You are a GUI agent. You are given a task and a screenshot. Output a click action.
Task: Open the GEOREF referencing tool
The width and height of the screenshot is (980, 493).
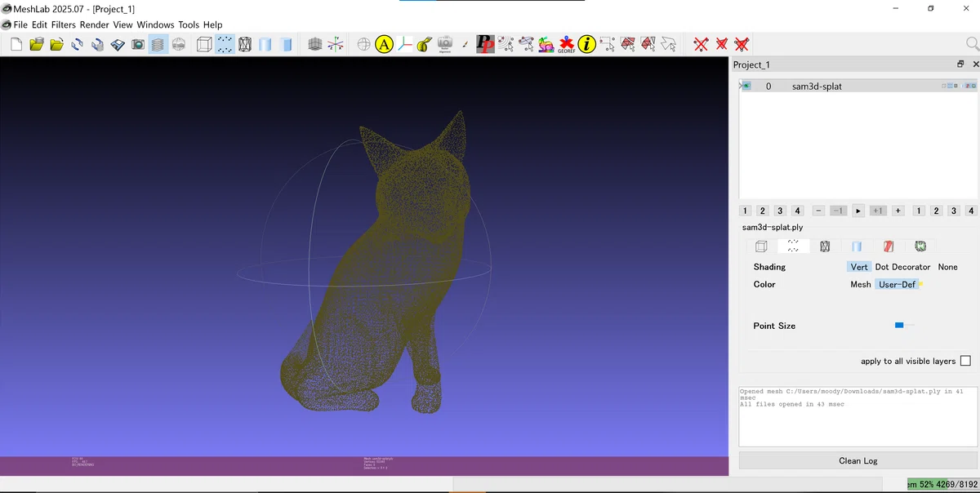567,45
